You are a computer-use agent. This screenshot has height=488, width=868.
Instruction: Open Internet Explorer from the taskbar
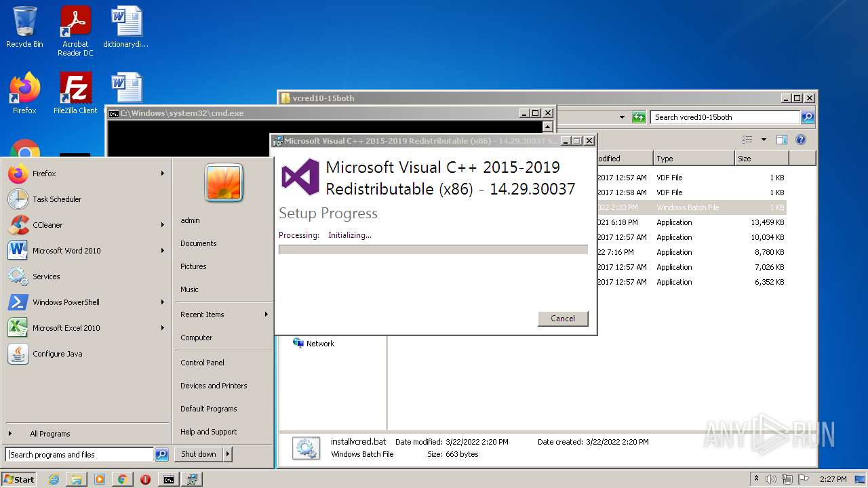(54, 479)
